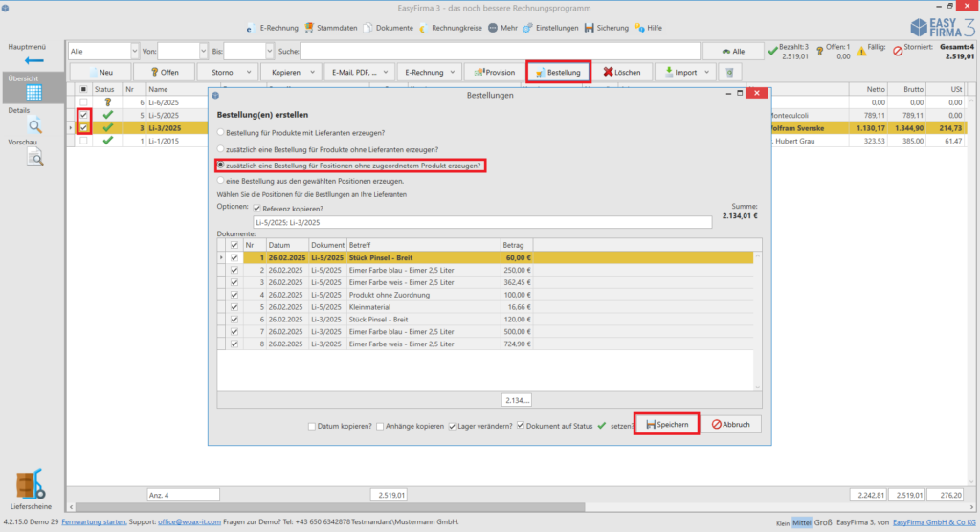
Task: Check the Li-6/2025 row checkbox
Action: [x=84, y=101]
